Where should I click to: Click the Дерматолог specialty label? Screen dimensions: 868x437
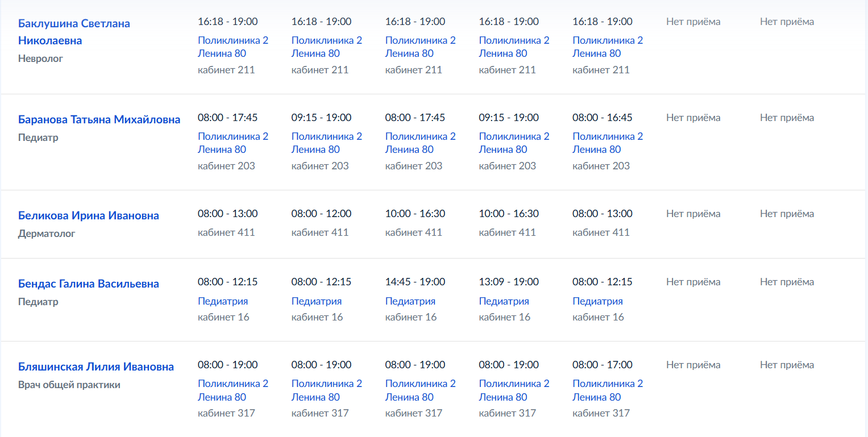47,234
